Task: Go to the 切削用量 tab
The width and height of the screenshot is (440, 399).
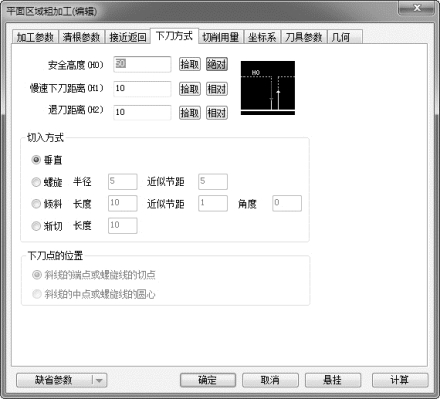Action: (221, 37)
